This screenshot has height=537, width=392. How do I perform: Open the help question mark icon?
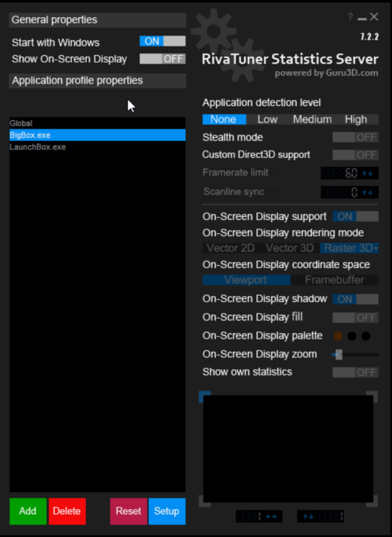[350, 17]
